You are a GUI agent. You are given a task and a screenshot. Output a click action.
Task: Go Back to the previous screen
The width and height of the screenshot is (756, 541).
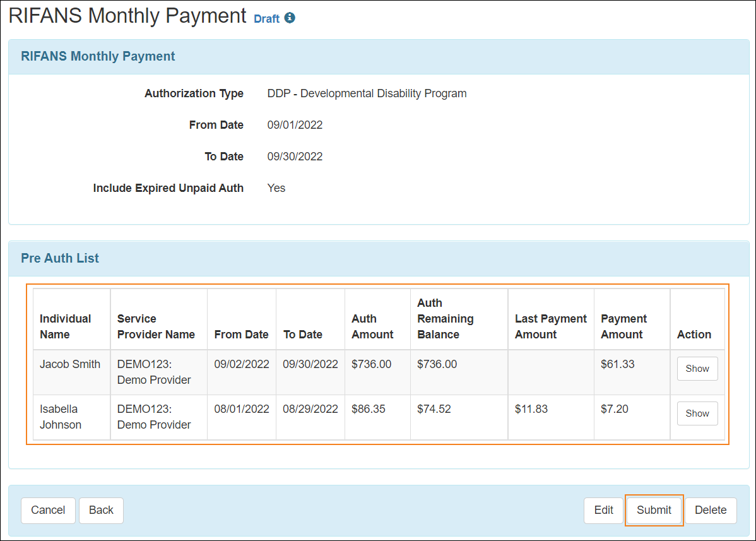(x=101, y=510)
